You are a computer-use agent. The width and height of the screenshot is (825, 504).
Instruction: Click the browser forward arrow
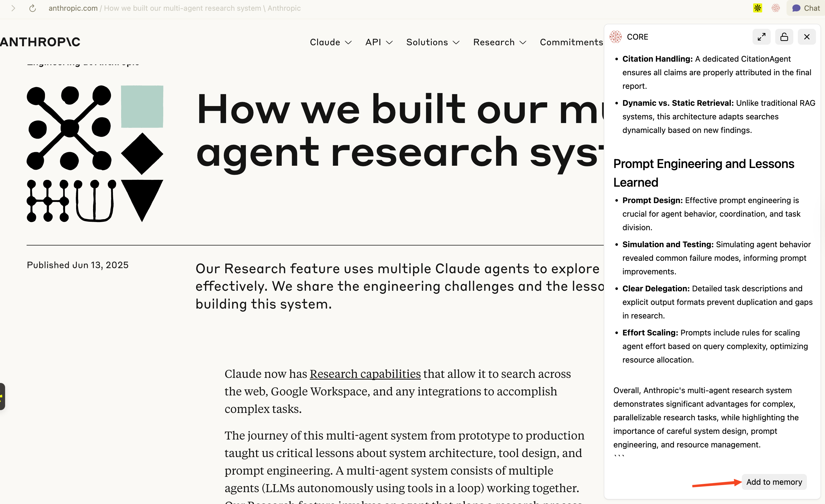point(13,8)
